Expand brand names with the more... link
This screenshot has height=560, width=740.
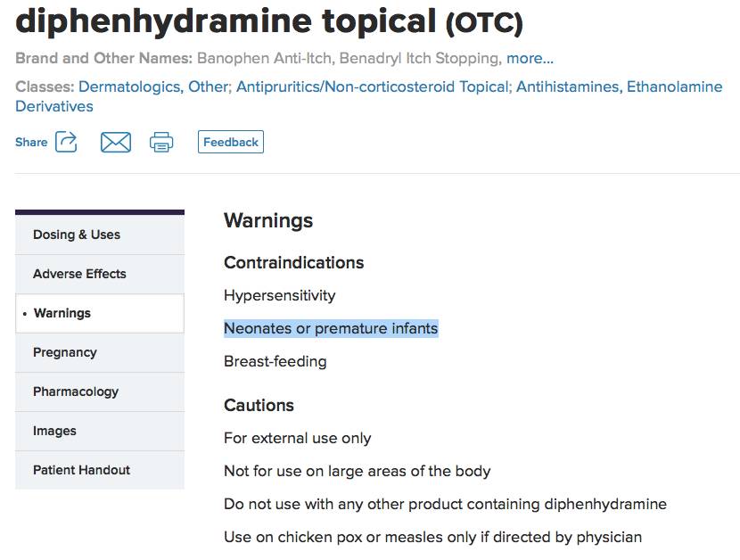point(530,59)
